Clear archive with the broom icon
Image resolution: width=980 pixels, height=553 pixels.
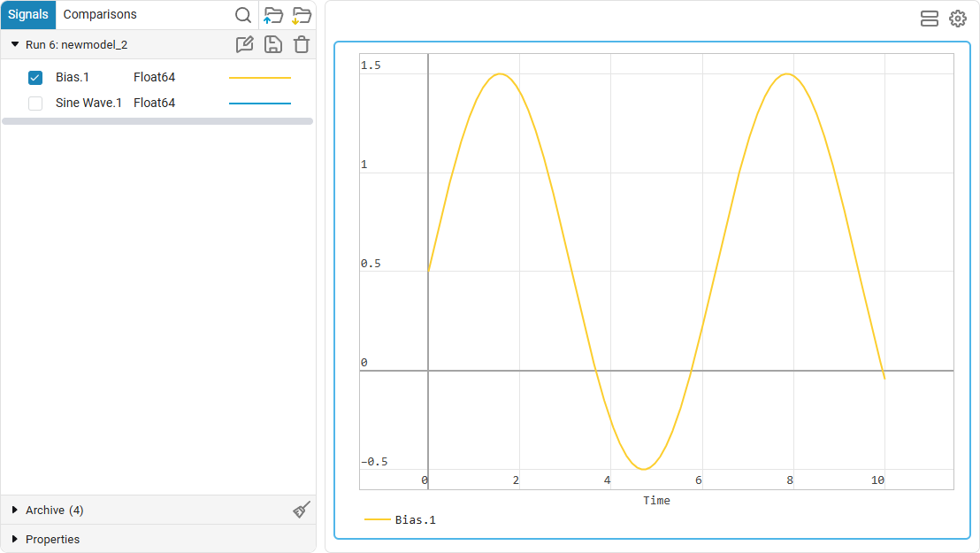pyautogui.click(x=302, y=510)
